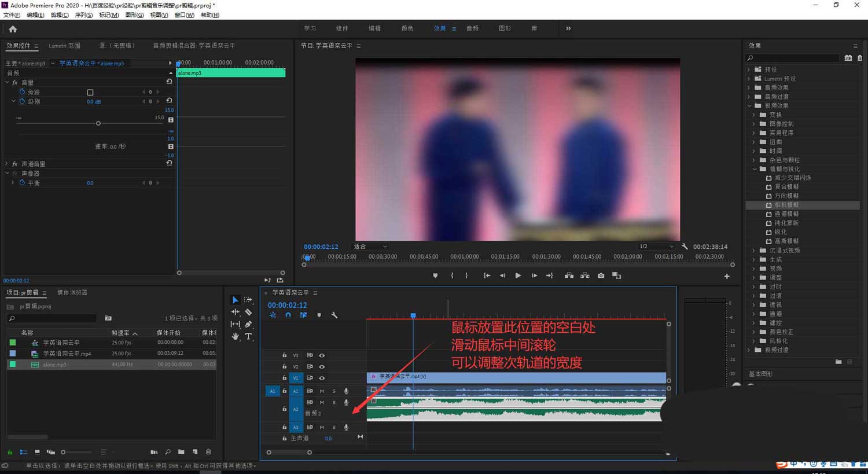Select the Hand tool

click(x=236, y=336)
